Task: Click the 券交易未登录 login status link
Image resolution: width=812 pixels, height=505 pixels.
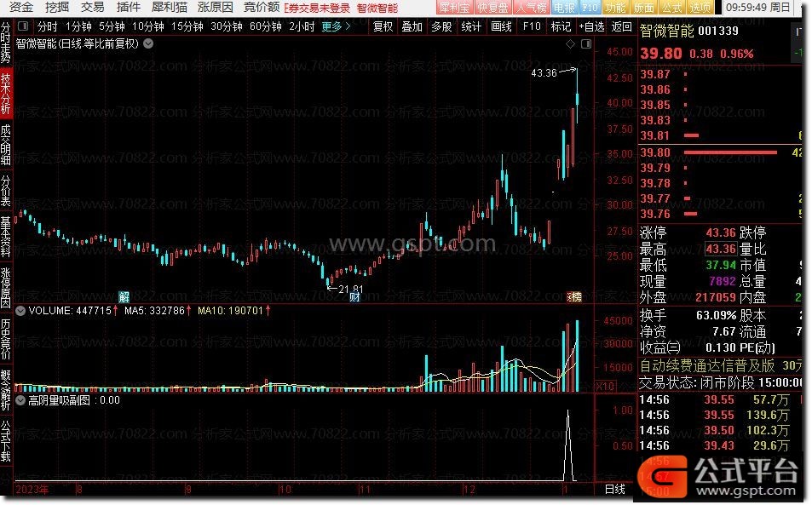Action: (x=320, y=8)
